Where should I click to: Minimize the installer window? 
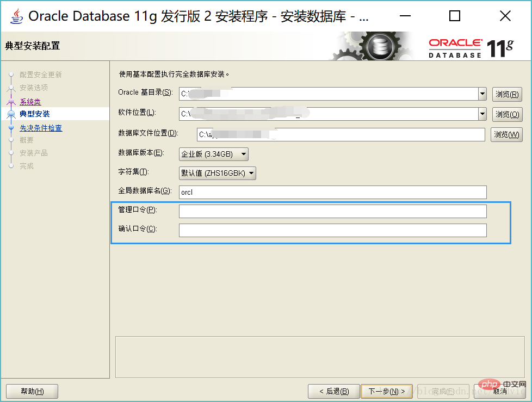click(x=405, y=16)
